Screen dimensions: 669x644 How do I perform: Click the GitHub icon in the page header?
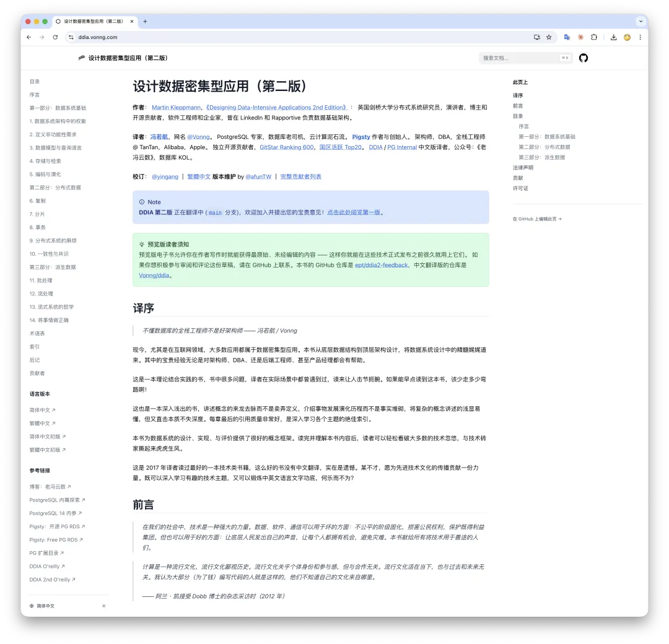pos(583,58)
